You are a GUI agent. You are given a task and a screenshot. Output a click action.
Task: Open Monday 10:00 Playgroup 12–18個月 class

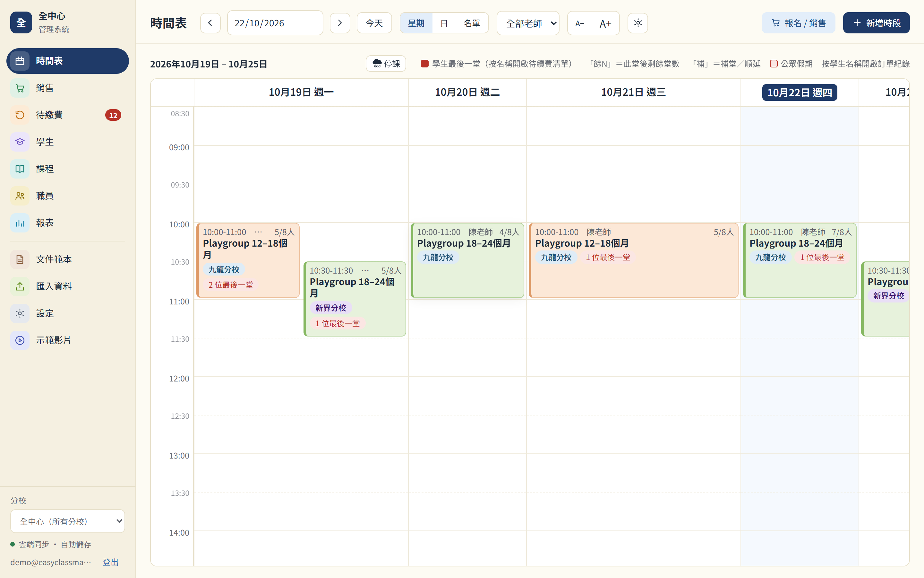click(248, 260)
